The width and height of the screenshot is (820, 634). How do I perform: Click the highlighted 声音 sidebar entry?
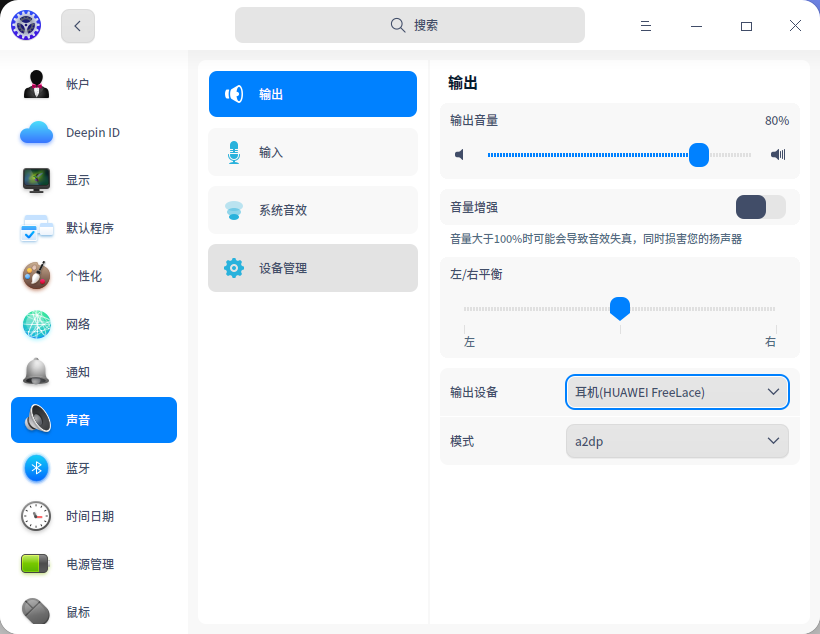pos(93,420)
